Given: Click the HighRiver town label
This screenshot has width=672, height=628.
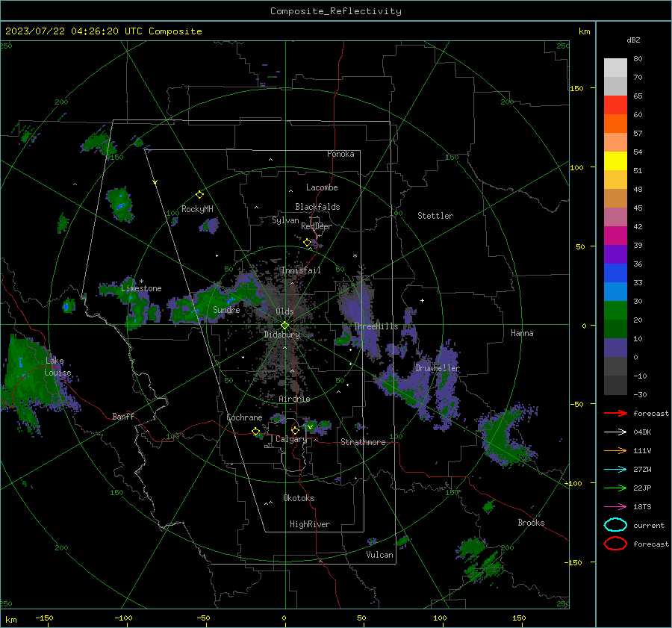Looking at the screenshot, I should tap(310, 524).
